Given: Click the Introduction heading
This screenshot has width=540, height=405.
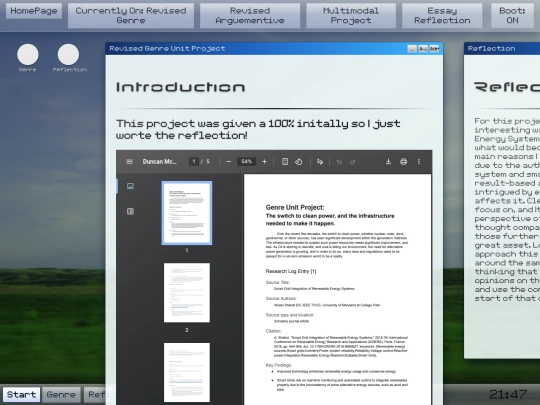Looking at the screenshot, I should pyautogui.click(x=180, y=87).
